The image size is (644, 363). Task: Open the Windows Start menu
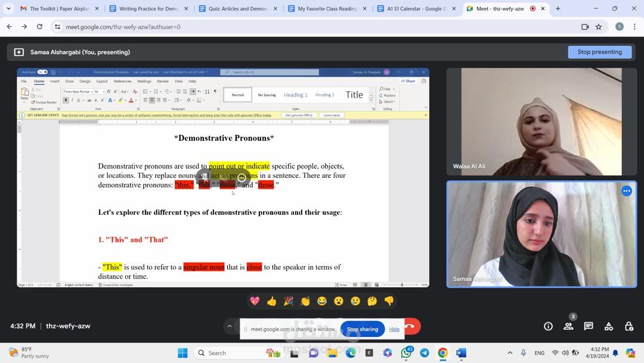coord(183,353)
